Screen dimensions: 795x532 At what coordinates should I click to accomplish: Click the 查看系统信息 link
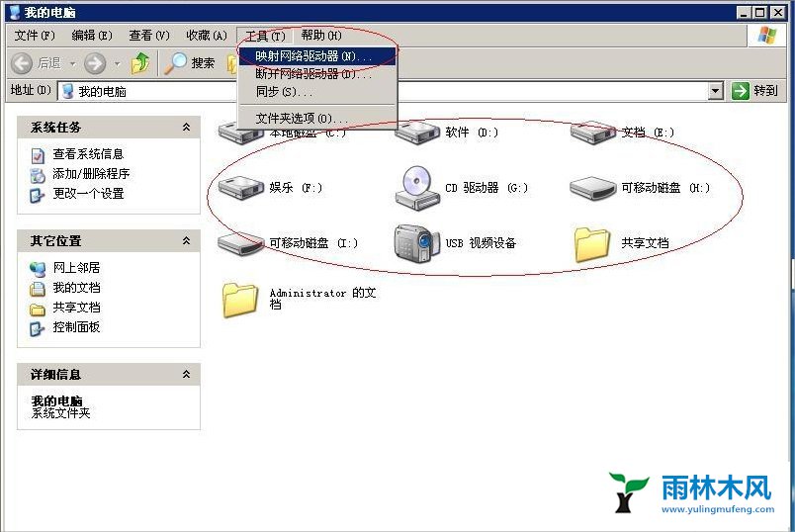[88, 154]
